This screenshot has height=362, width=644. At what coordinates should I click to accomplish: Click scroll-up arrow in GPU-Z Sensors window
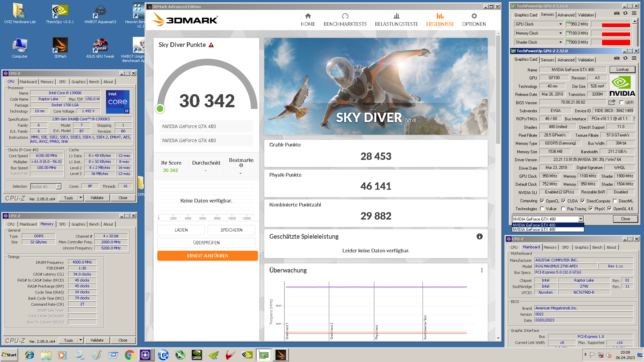(635, 21)
